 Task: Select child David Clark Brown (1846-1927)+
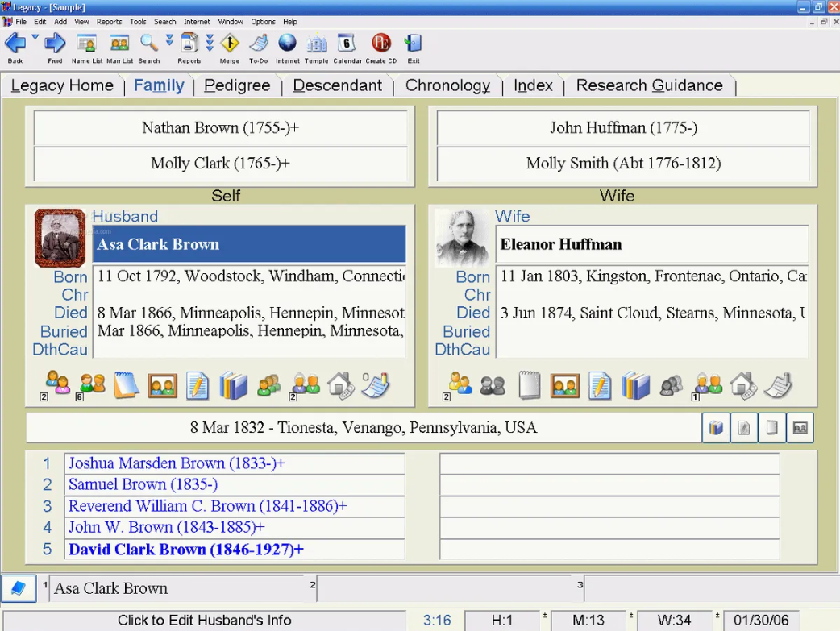tap(235, 550)
